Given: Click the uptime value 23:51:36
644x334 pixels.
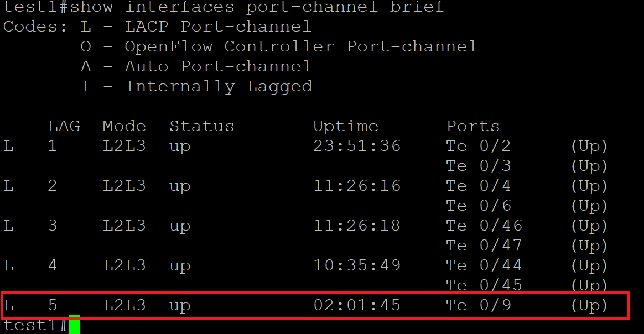Looking at the screenshot, I should pos(357,146).
